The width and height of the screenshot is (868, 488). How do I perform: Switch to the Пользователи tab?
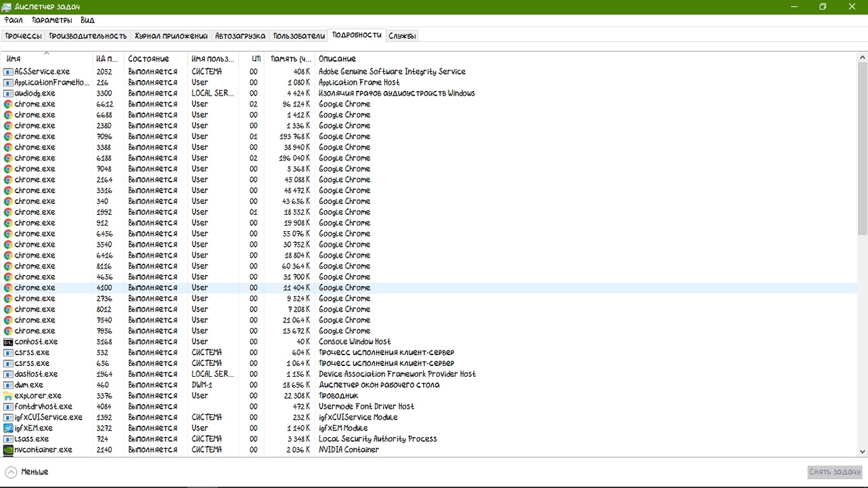pos(299,36)
